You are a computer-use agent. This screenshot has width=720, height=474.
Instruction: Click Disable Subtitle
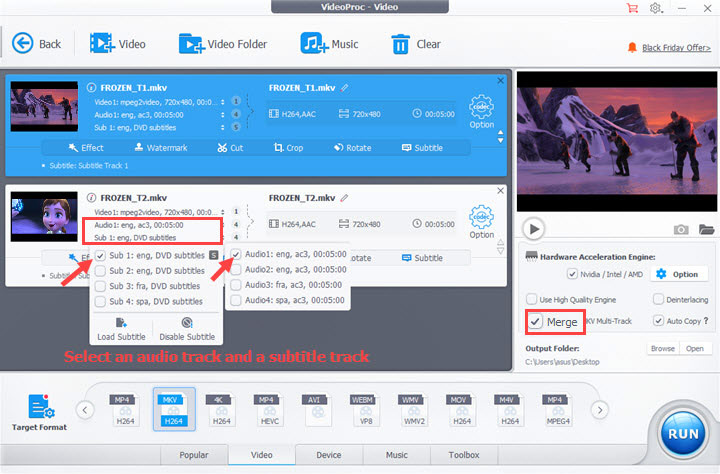click(187, 329)
